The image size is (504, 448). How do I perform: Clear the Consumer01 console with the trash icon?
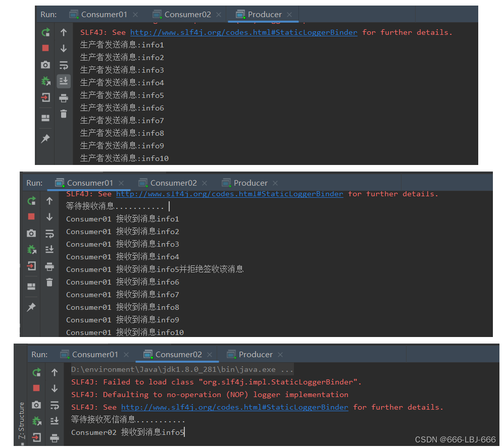tap(49, 283)
